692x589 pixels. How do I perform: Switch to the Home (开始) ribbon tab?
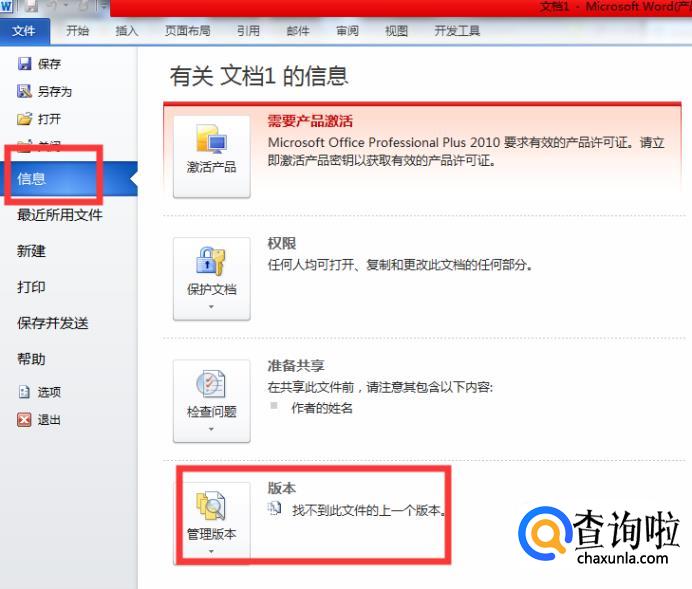click(x=77, y=31)
